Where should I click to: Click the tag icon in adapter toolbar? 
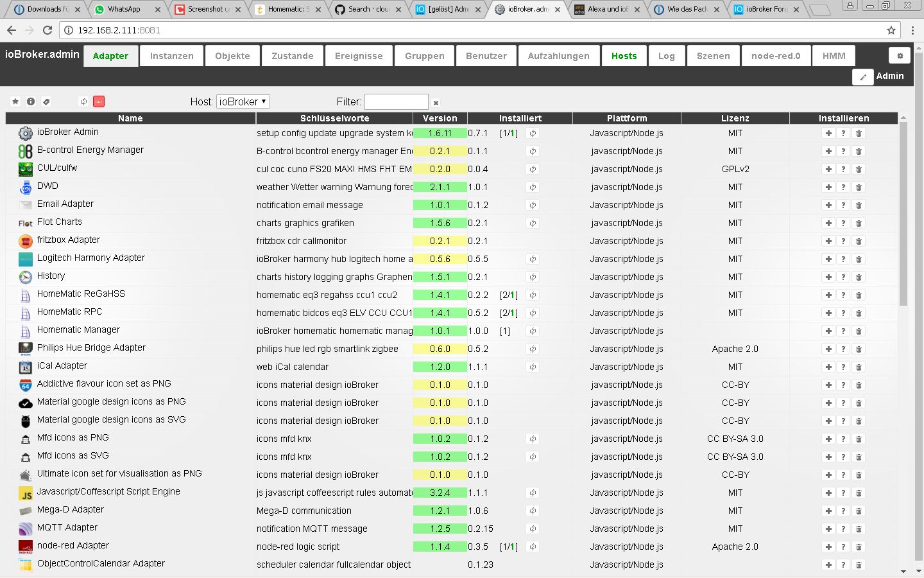click(46, 101)
